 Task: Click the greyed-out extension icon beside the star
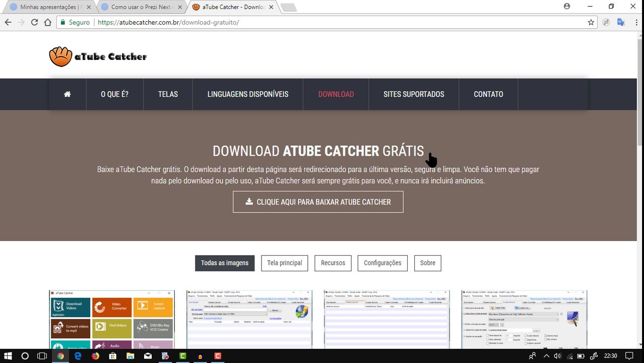(606, 22)
